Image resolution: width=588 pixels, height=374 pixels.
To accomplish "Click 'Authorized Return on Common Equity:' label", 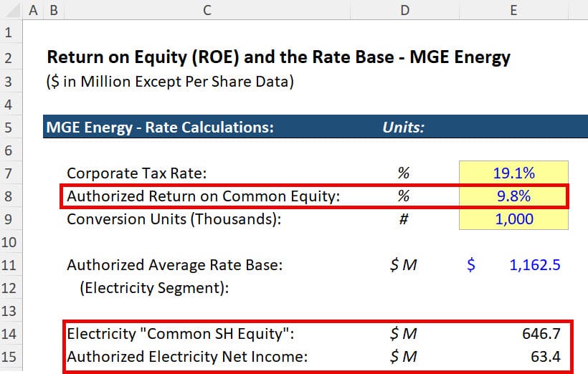I will [x=203, y=196].
